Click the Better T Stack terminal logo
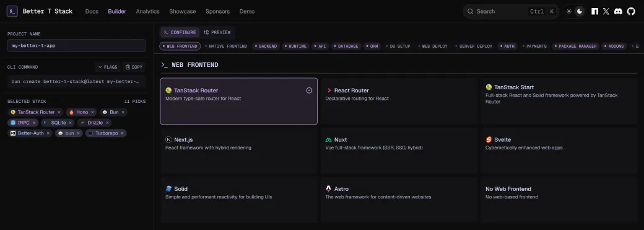 [12, 12]
